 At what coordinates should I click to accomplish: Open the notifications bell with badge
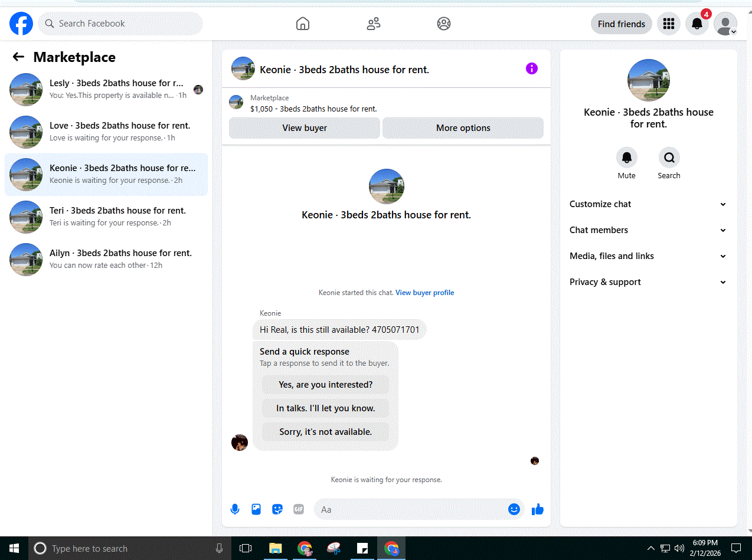697,24
